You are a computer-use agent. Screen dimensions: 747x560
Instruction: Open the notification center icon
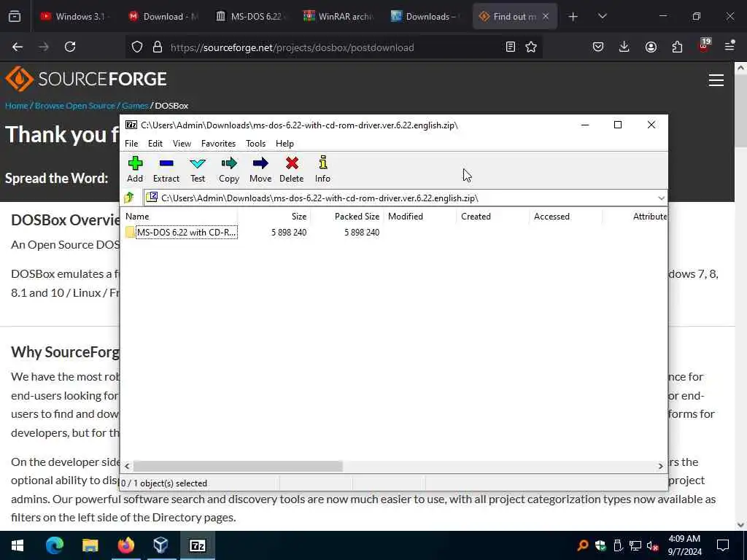click(x=723, y=545)
